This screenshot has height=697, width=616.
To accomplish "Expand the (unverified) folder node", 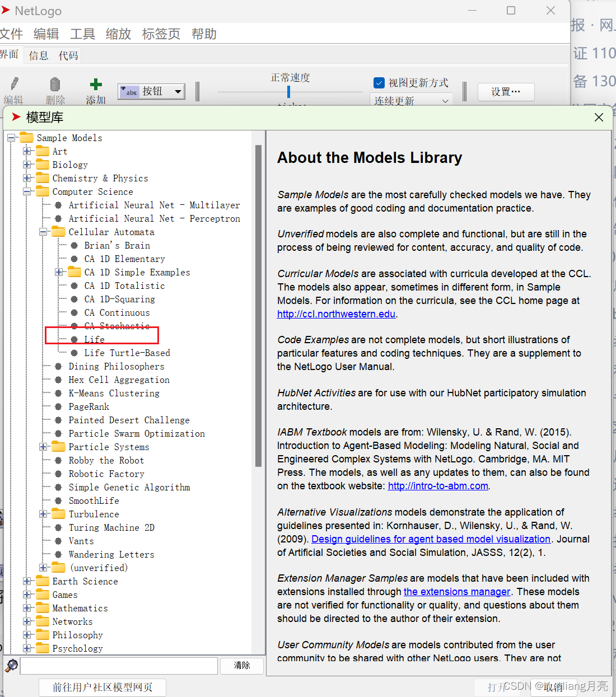I will point(43,568).
